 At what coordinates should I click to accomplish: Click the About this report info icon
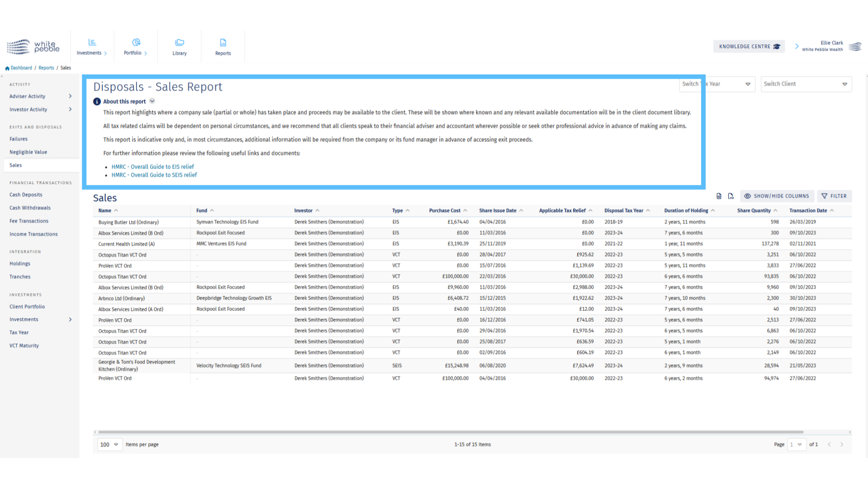(97, 102)
